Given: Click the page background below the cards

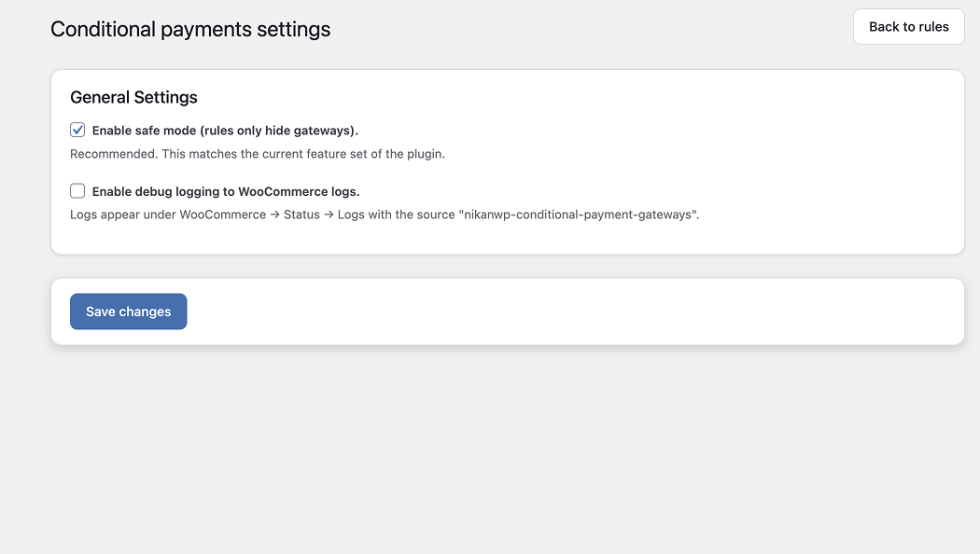Looking at the screenshot, I should click(x=490, y=448).
